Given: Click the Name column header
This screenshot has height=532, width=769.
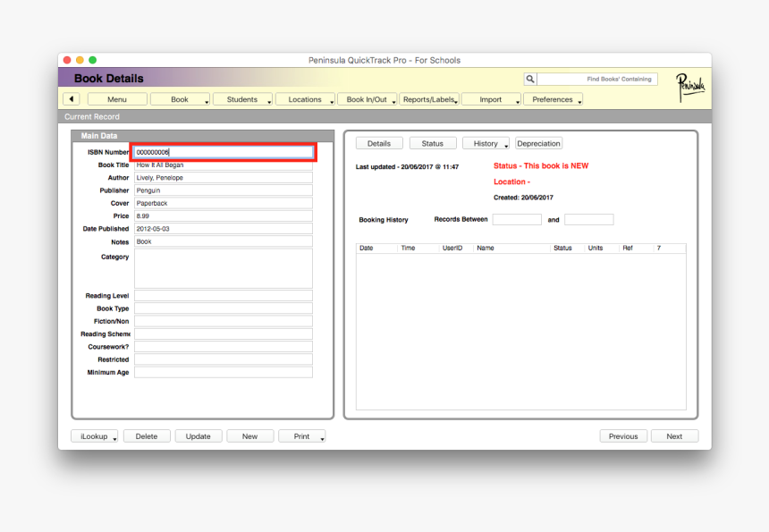Looking at the screenshot, I should (x=512, y=248).
